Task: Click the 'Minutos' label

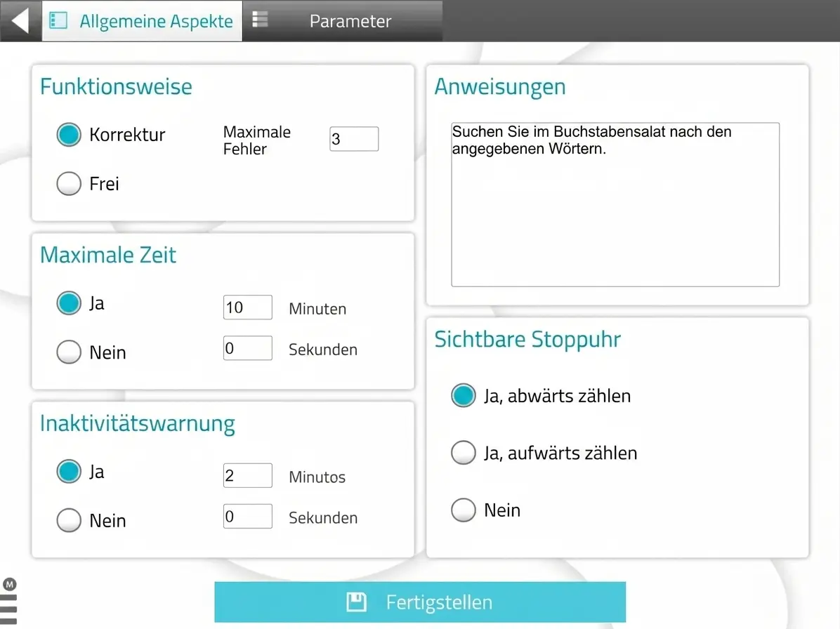Action: 317,477
